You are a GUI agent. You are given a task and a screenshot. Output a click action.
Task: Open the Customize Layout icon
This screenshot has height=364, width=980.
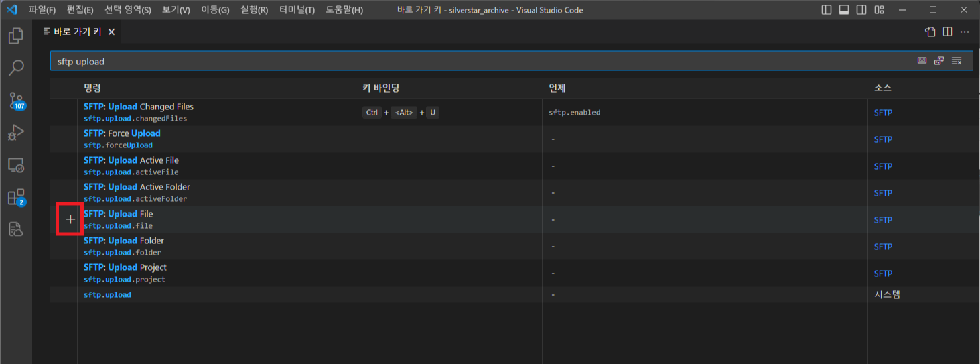pos(880,10)
